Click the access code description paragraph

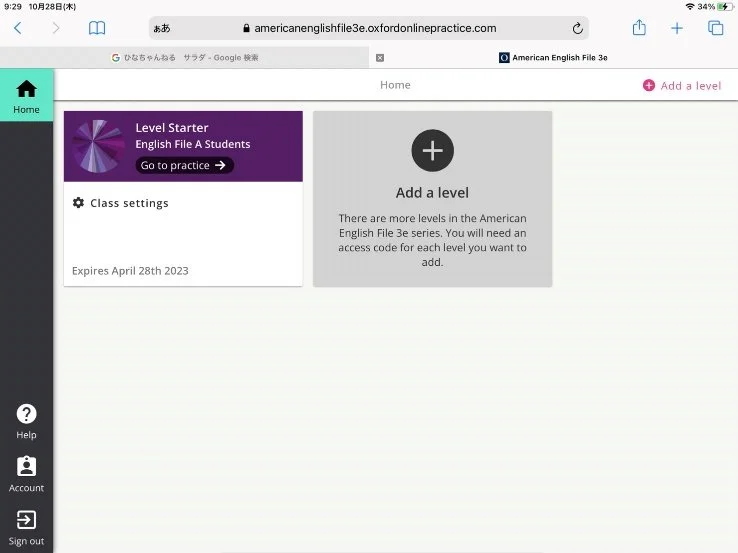[432, 240]
